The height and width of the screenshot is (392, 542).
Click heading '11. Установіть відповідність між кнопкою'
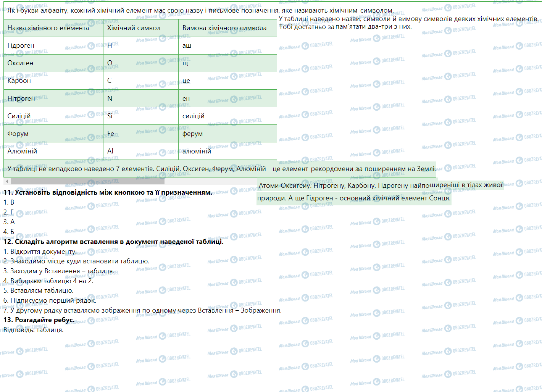tap(108, 192)
